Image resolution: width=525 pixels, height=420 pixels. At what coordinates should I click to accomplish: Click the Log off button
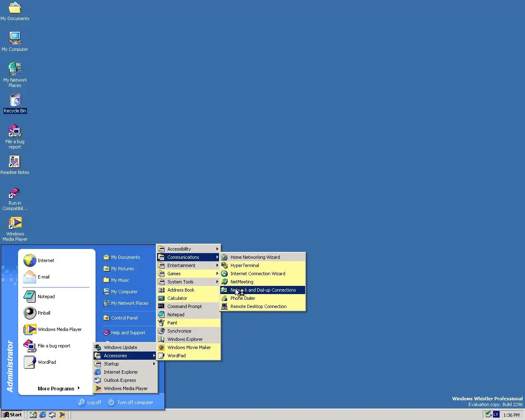[89, 402]
